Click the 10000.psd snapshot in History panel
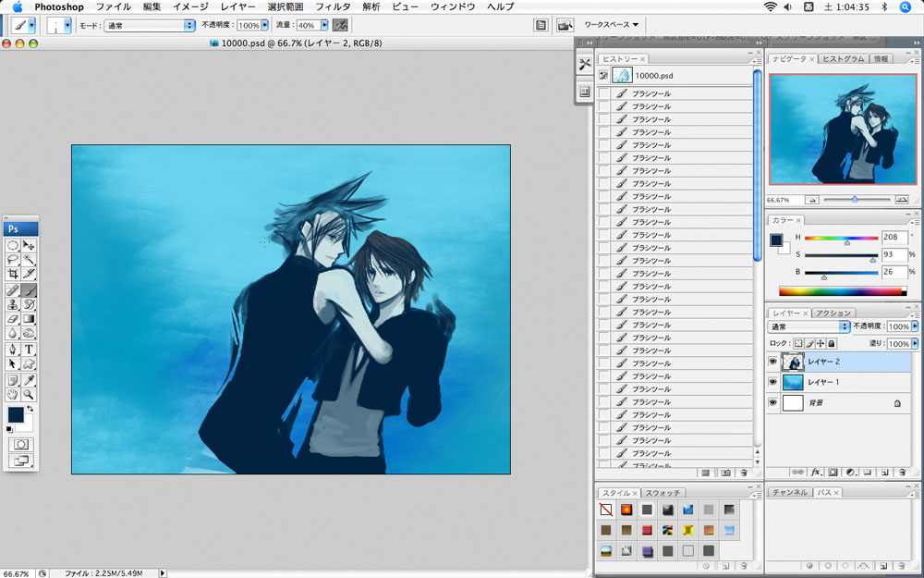 (x=653, y=75)
